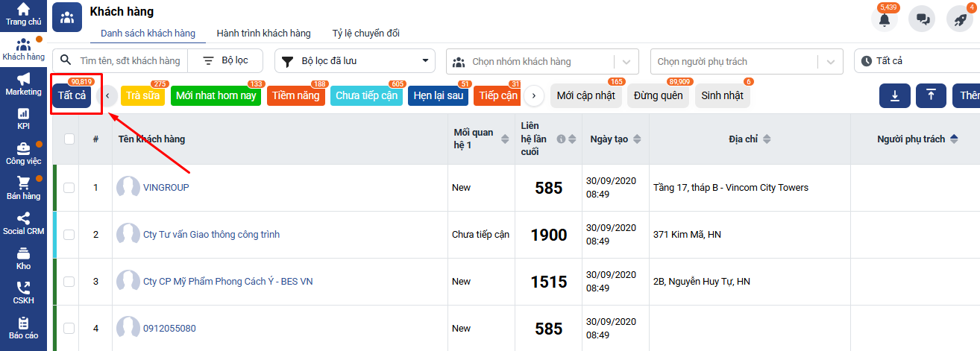Viewport: 980px width, 351px height.
Task: Sort by Mối quan hệ 1 column
Action: tap(505, 139)
